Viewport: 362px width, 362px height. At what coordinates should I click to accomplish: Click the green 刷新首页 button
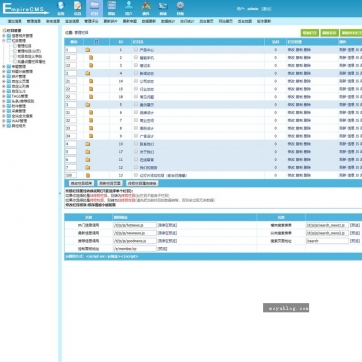click(330, 33)
